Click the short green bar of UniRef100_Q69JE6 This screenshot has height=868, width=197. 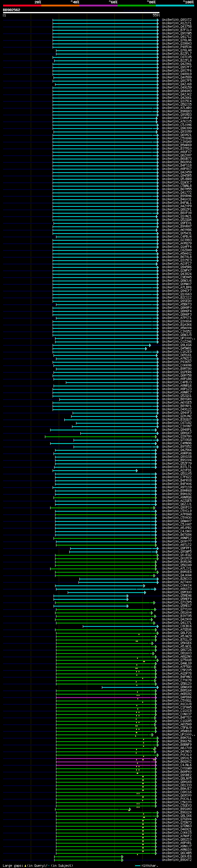(89, 857)
